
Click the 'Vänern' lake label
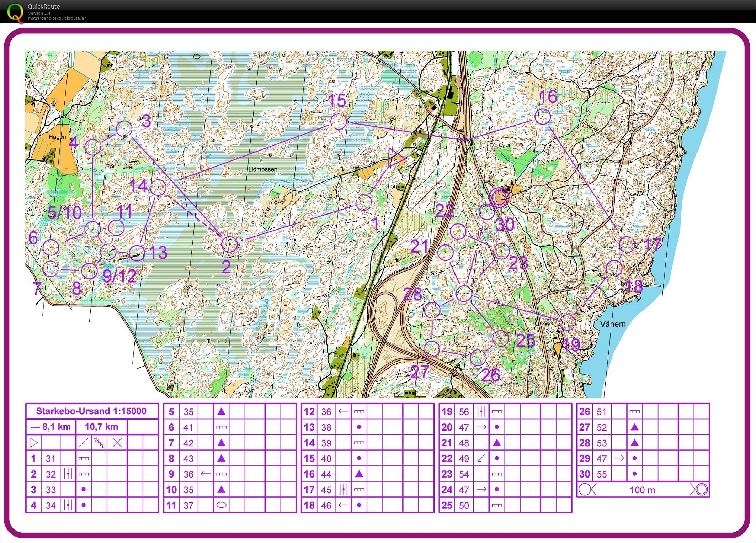point(613,324)
